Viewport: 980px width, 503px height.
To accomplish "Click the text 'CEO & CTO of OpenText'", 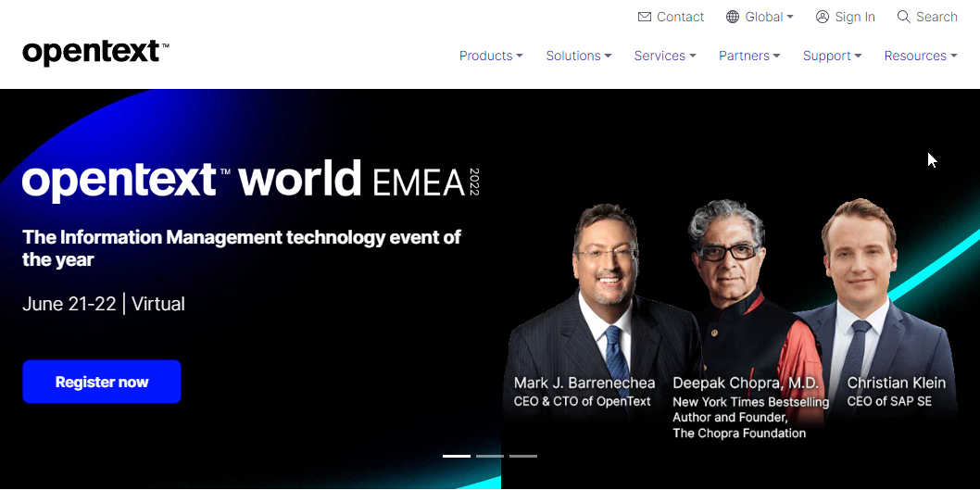I will (583, 402).
